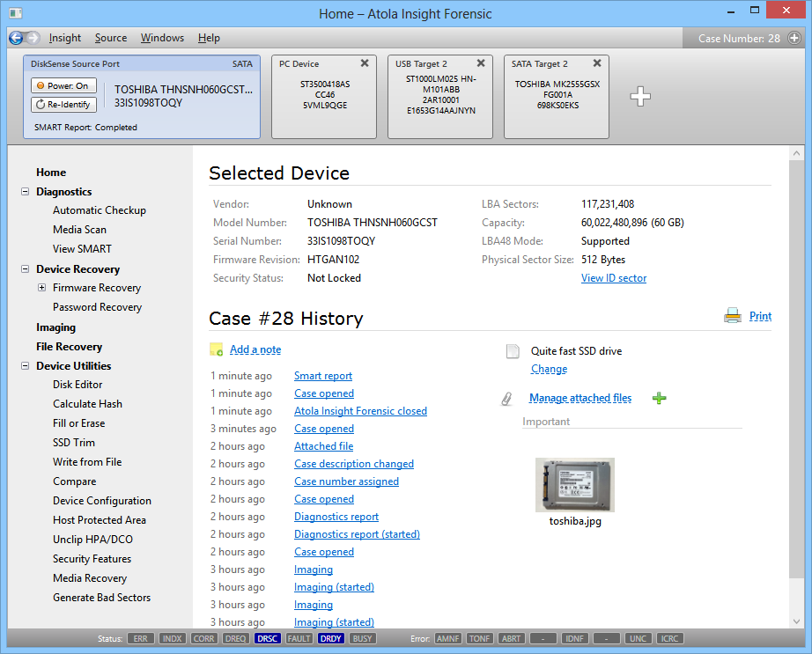Collapse the Diagnostics tree section
The image size is (812, 654).
(25, 191)
